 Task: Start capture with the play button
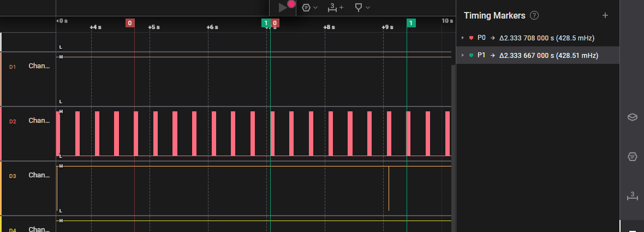tap(283, 7)
